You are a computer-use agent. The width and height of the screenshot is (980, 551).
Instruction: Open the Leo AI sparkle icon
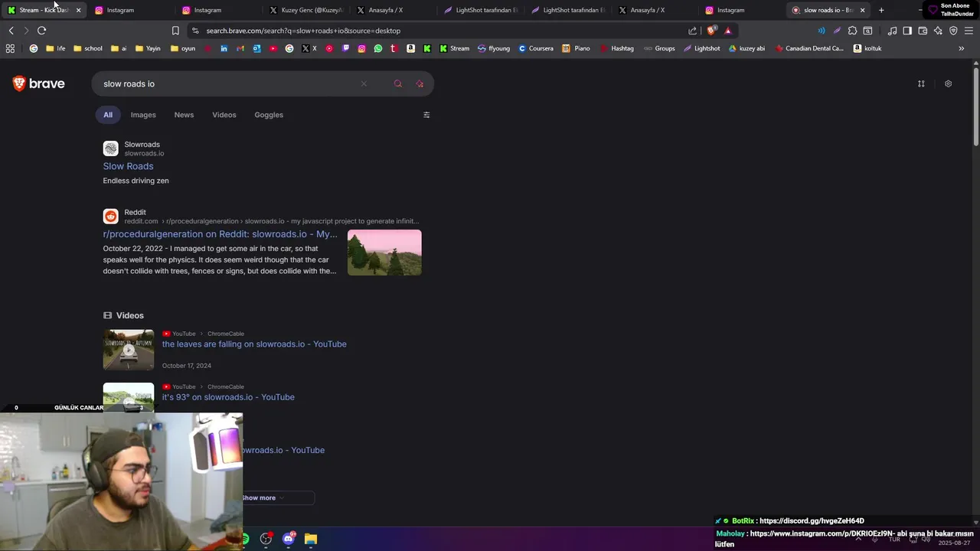tap(938, 31)
